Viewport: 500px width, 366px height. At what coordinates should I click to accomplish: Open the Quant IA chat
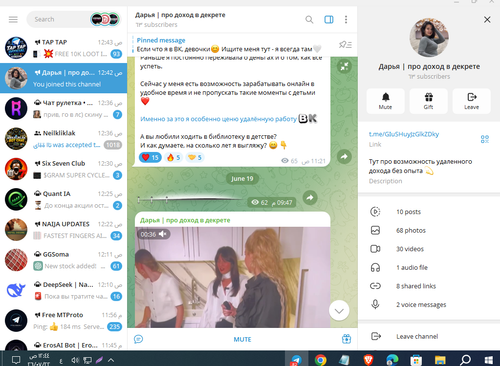(63, 200)
